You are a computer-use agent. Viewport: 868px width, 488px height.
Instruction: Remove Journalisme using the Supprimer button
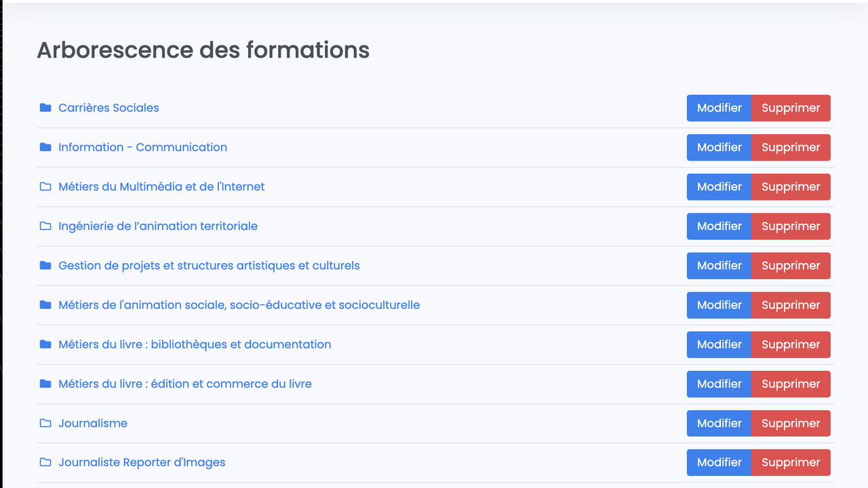pos(791,423)
